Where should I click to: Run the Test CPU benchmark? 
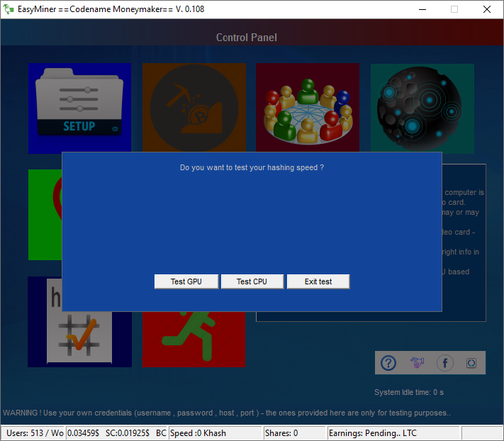[x=252, y=281]
